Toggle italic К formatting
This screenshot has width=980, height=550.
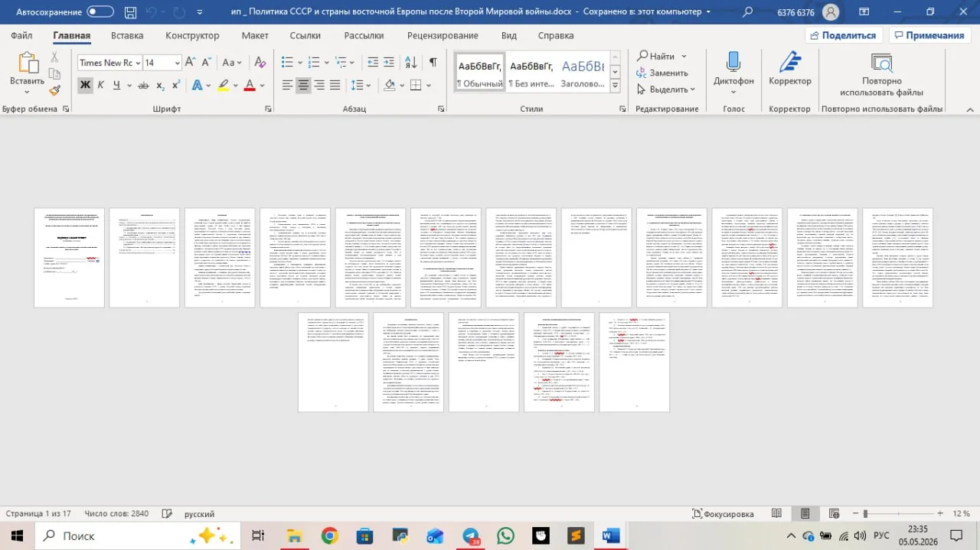(x=101, y=86)
